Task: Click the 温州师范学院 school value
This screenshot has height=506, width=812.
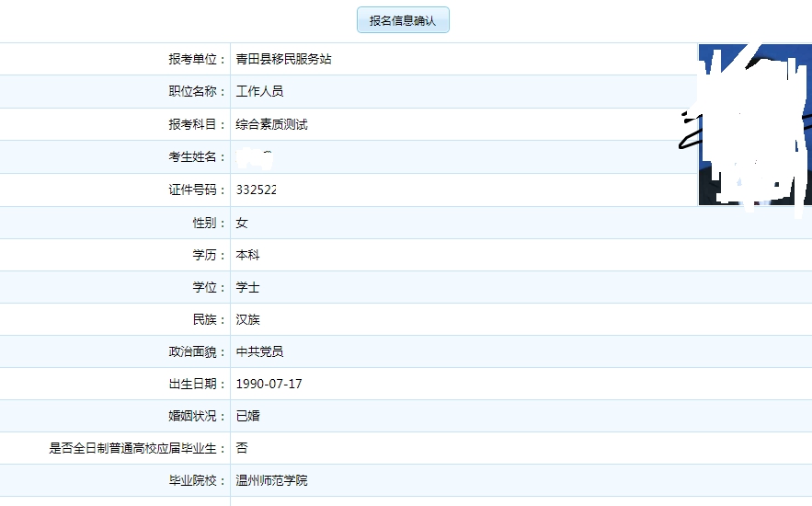Action: tap(271, 480)
